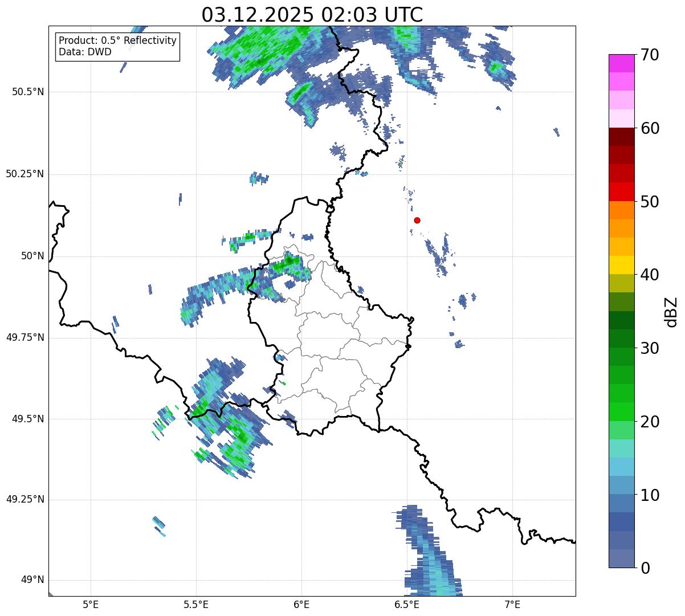Click the title timestamp 03.12.2025 02:03 UTC

312,14
